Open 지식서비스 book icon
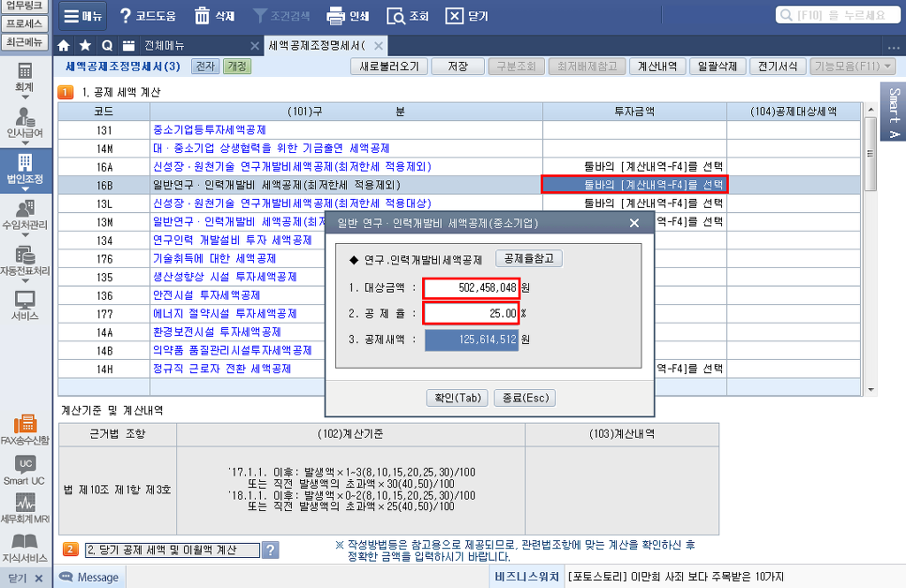906x588 pixels. 25,547
